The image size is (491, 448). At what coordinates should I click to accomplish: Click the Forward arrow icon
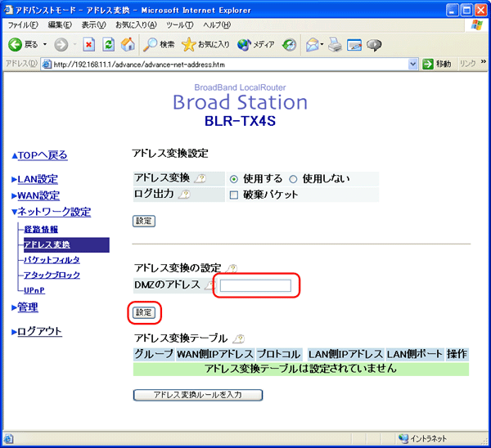[x=61, y=45]
